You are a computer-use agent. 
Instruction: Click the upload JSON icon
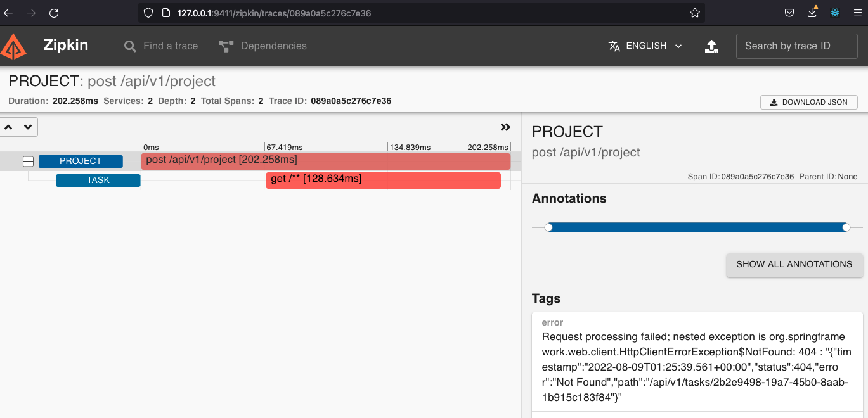pyautogui.click(x=712, y=46)
